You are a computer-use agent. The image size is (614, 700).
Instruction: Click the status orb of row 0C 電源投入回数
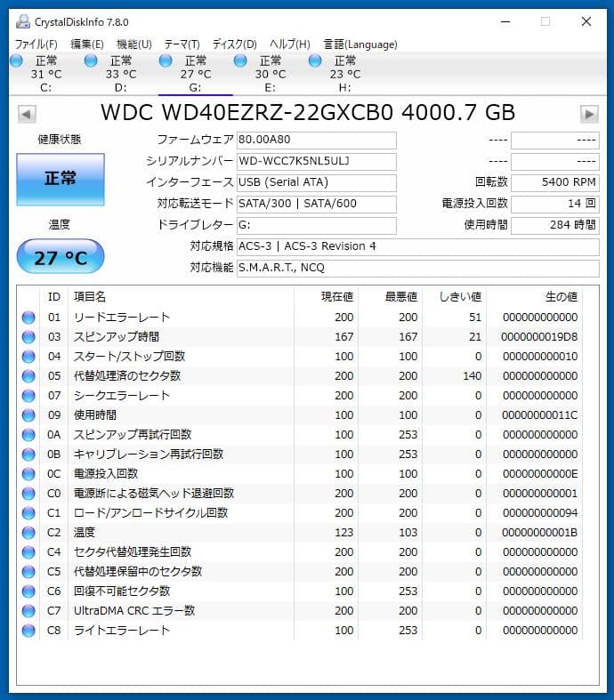coord(28,474)
